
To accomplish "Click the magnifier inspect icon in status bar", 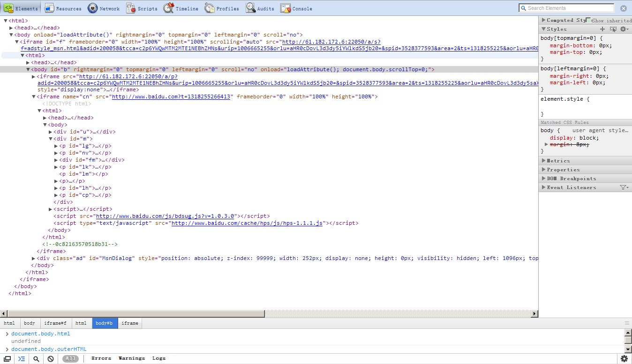I will tap(36, 359).
